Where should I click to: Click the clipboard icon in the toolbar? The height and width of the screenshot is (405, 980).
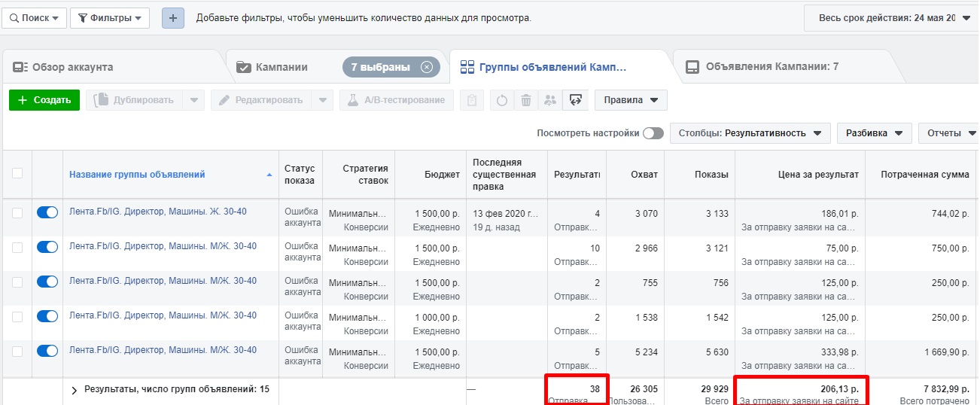coord(471,100)
